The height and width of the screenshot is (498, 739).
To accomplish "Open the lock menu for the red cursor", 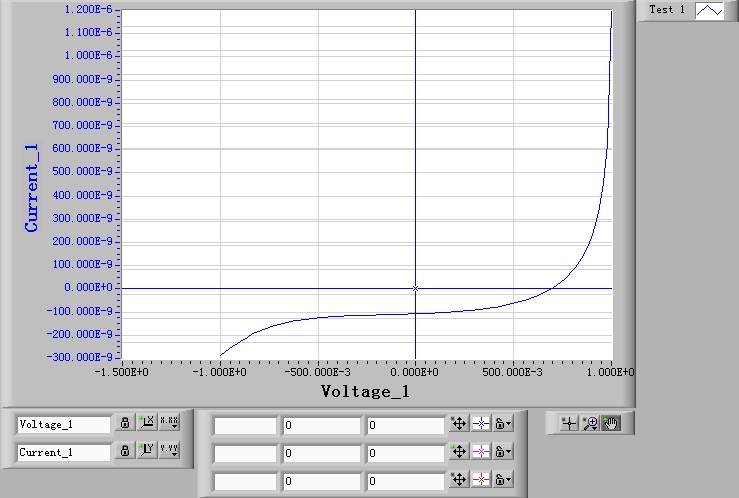I will 503,480.
